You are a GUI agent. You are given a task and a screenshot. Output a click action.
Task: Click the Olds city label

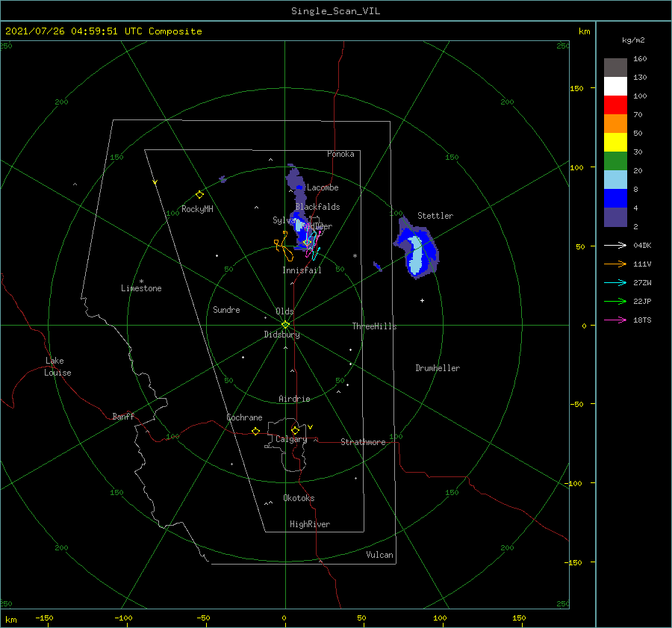click(284, 311)
